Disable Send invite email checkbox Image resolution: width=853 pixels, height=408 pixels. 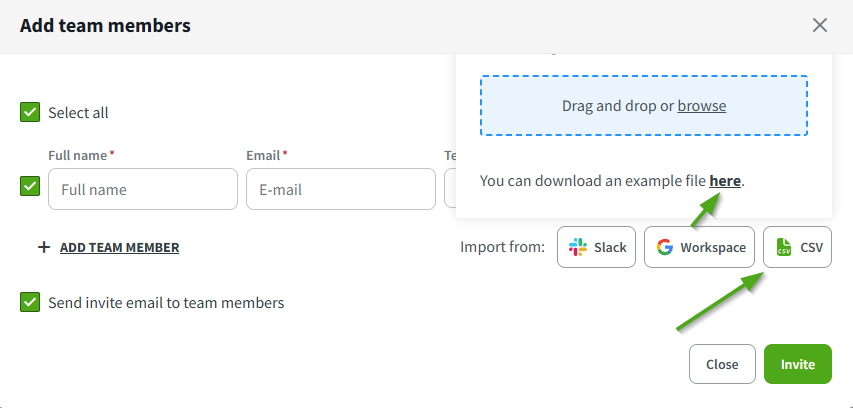[x=30, y=302]
